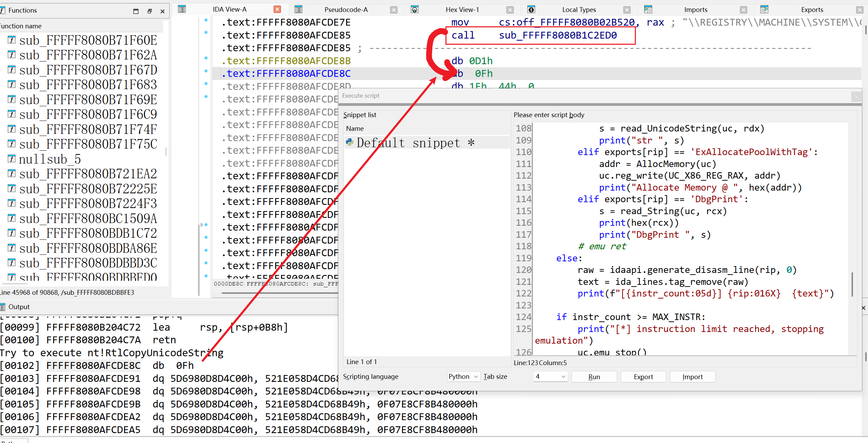
Task: Toggle breakpoint dot at FFFFF8080AFCDE8C line
Action: pos(206,71)
